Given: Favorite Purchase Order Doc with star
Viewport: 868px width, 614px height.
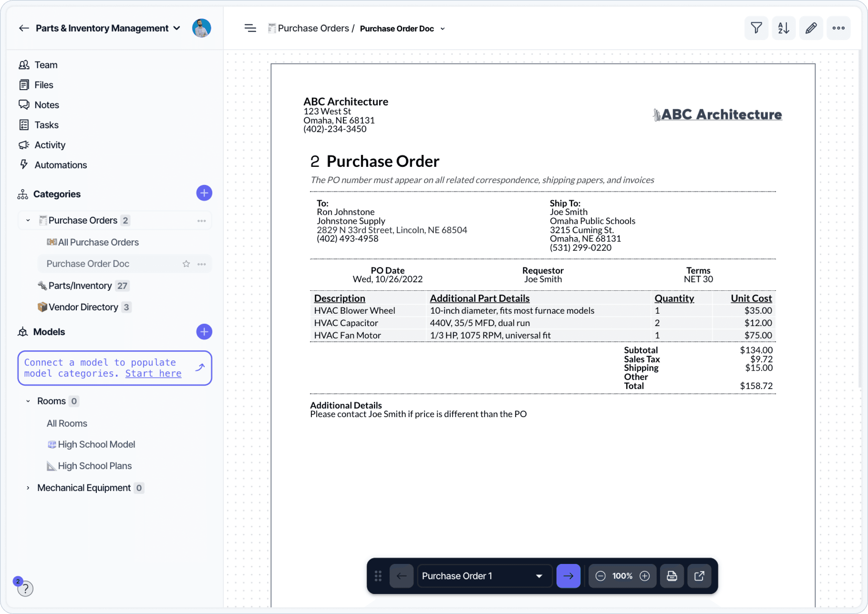Looking at the screenshot, I should pyautogui.click(x=186, y=264).
